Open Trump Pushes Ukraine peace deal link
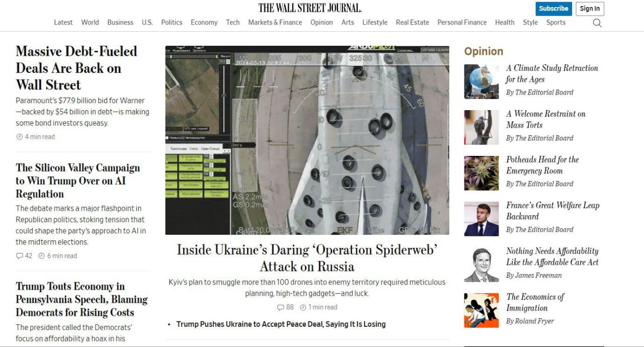Image resolution: width=644 pixels, height=347 pixels. coord(281,324)
